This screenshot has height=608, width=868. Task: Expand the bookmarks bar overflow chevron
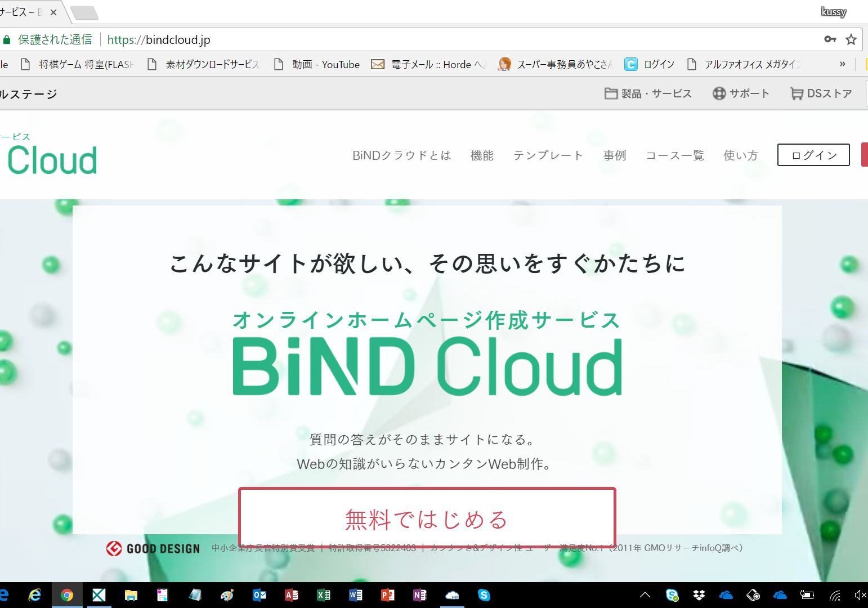(x=842, y=64)
